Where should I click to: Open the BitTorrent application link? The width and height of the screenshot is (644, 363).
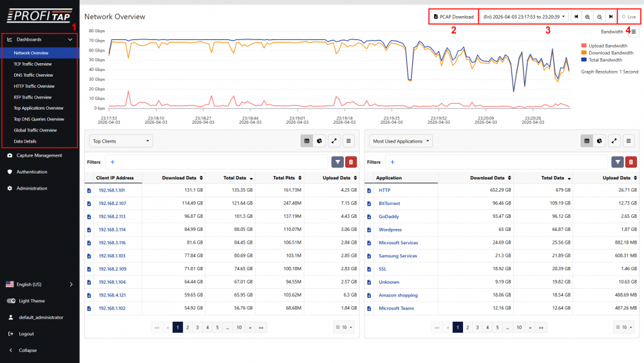click(x=388, y=204)
